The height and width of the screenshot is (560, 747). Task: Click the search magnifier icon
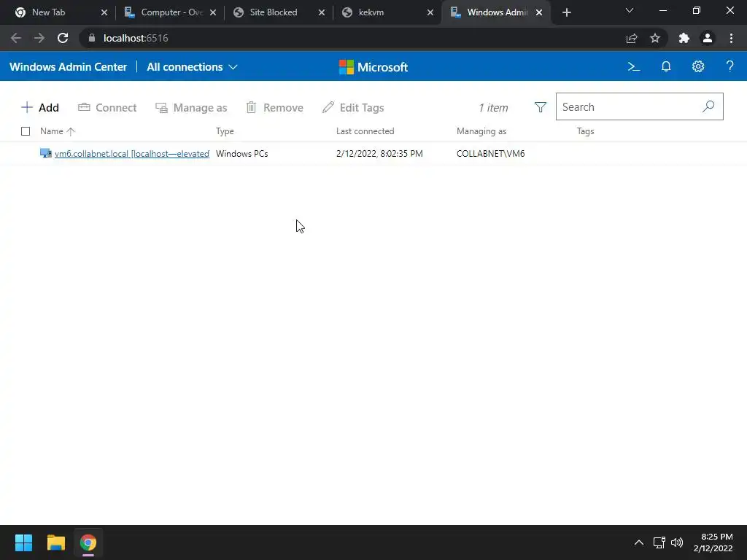pyautogui.click(x=708, y=106)
